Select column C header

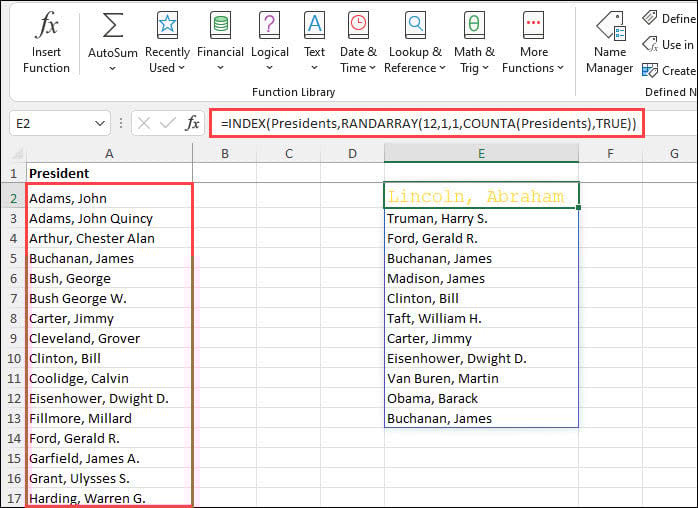click(289, 154)
